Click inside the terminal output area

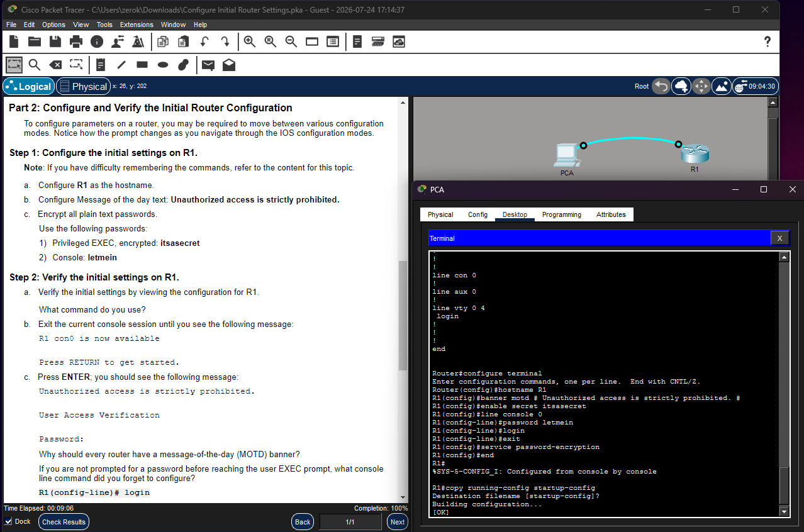pos(605,384)
